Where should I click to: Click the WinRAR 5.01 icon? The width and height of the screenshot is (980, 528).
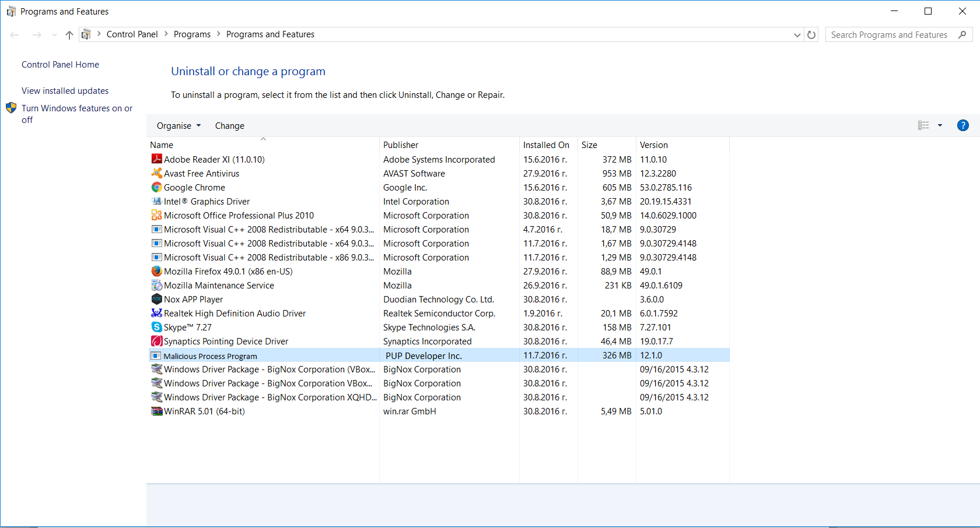(156, 411)
